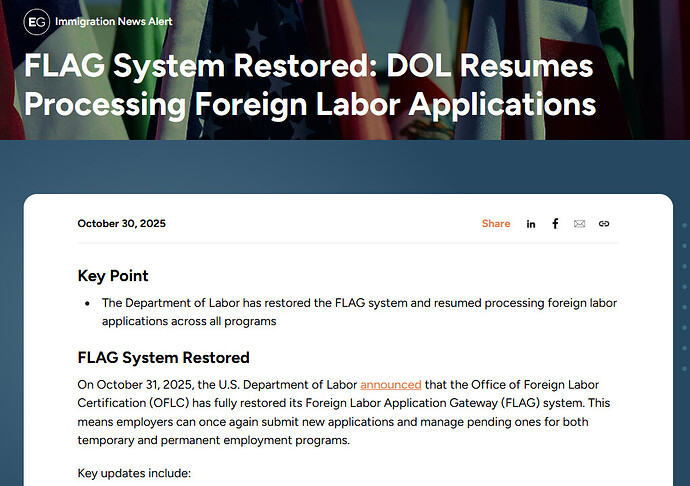Open the orange 'announced' hyperlink
Viewport: 690px width, 486px height.
(391, 384)
